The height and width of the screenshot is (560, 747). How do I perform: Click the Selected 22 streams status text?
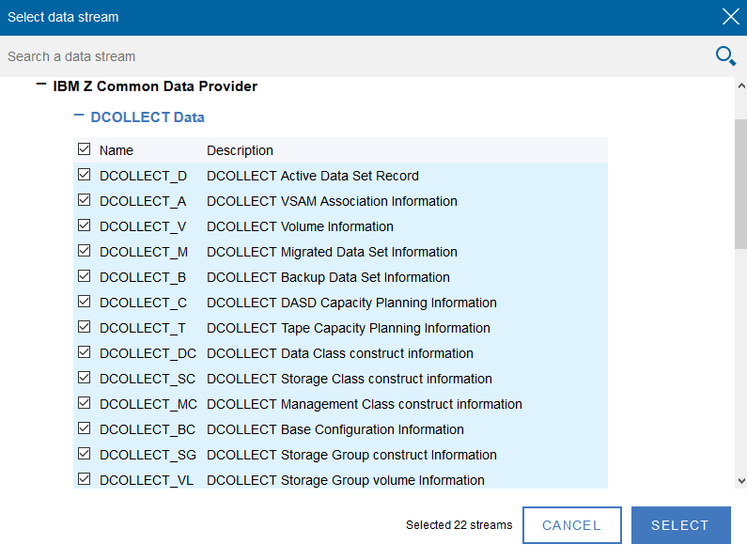point(459,524)
